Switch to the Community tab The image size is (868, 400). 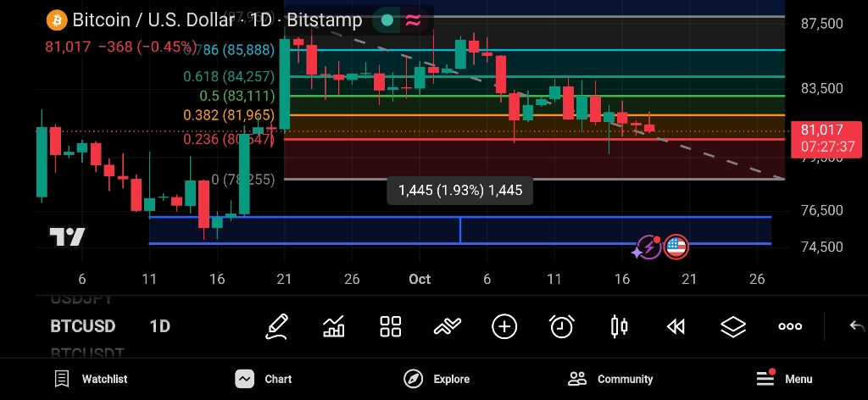(610, 379)
